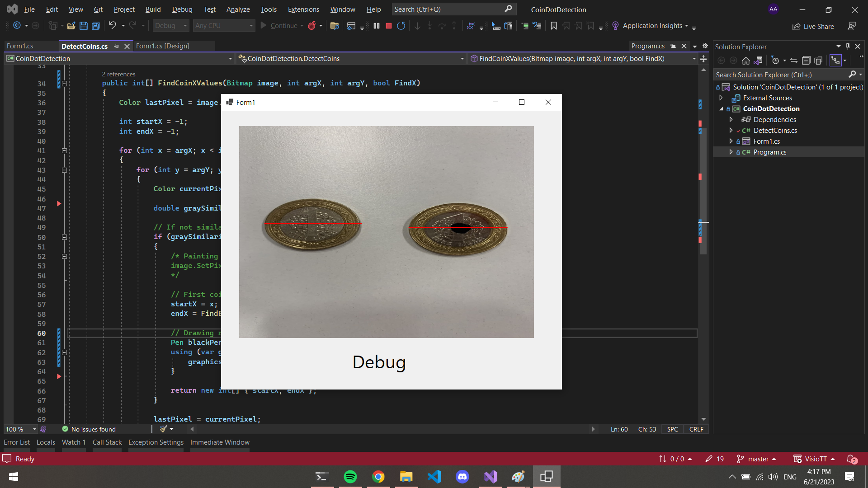Open the Debug configuration dropdown

tap(171, 26)
